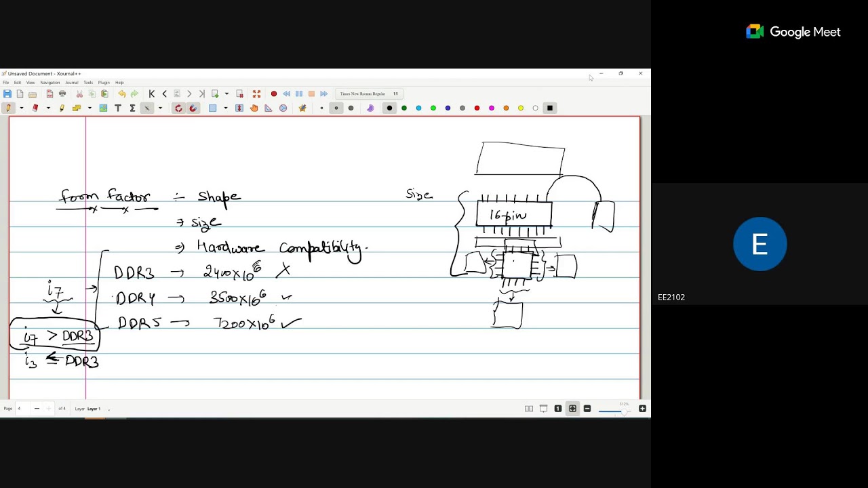868x488 pixels.
Task: Open the custom color chooser square
Action: pyautogui.click(x=550, y=108)
